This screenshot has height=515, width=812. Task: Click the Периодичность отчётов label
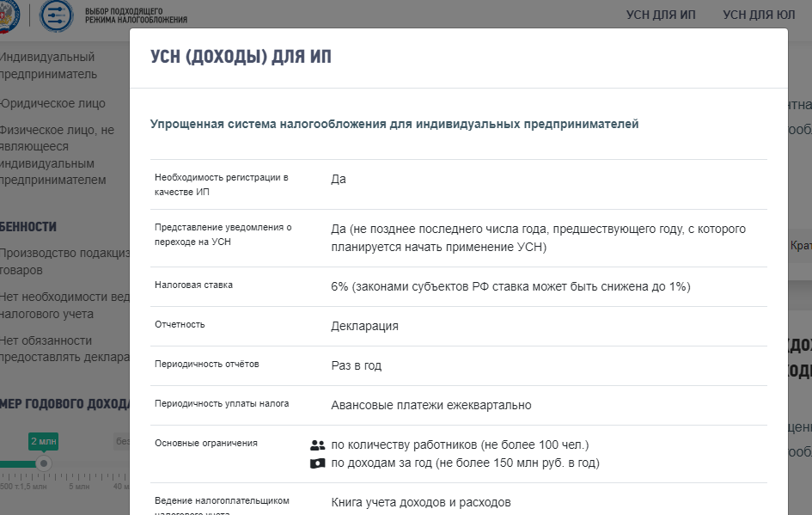tap(206, 364)
